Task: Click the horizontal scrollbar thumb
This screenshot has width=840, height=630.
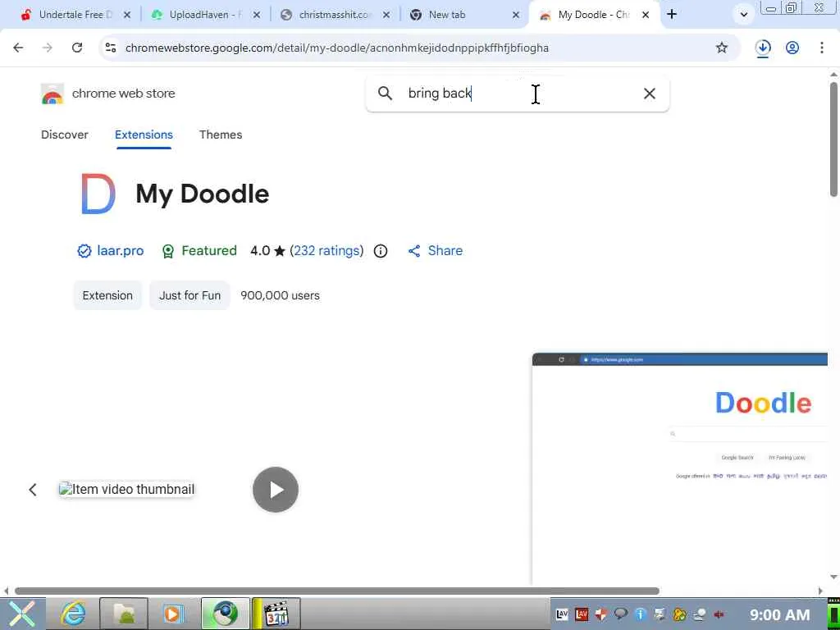Action: (x=337, y=591)
